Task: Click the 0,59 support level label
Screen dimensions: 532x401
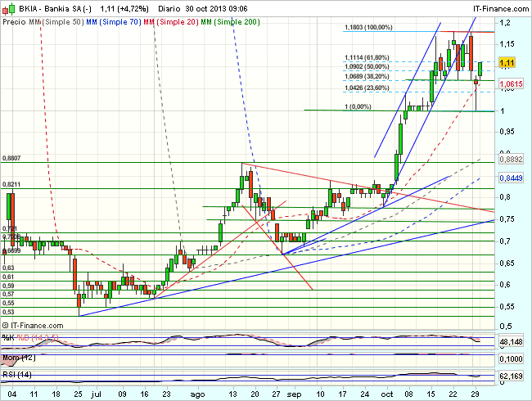Action: [8, 286]
